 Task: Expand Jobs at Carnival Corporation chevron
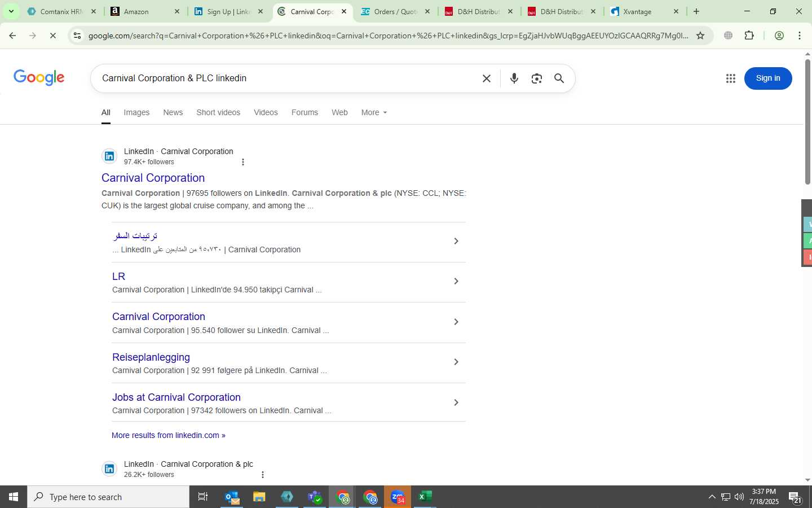456,402
